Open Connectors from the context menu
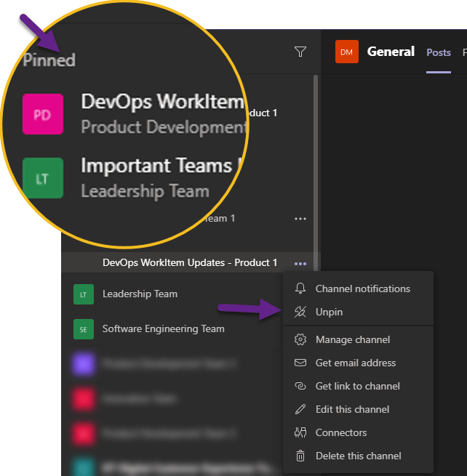467x476 pixels. point(340,432)
